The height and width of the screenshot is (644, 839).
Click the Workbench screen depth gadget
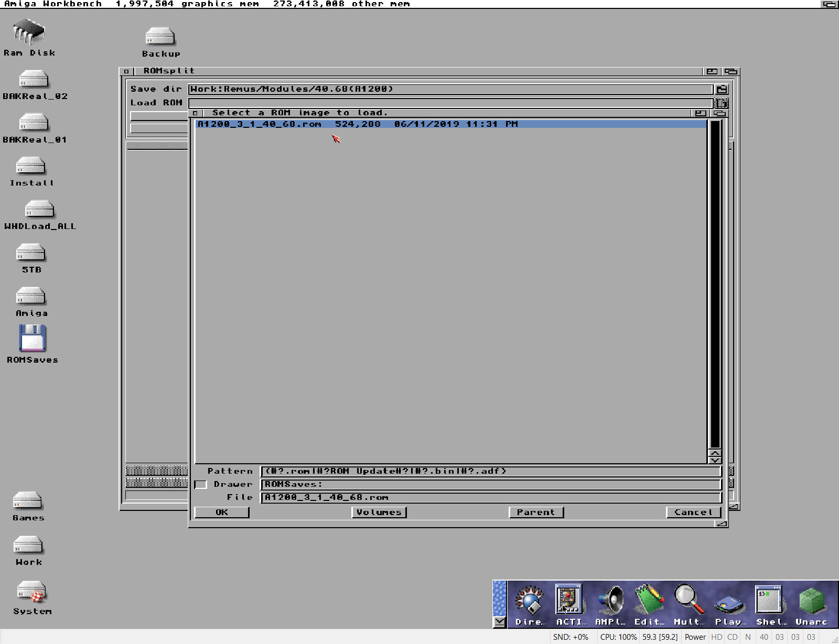(x=829, y=4)
